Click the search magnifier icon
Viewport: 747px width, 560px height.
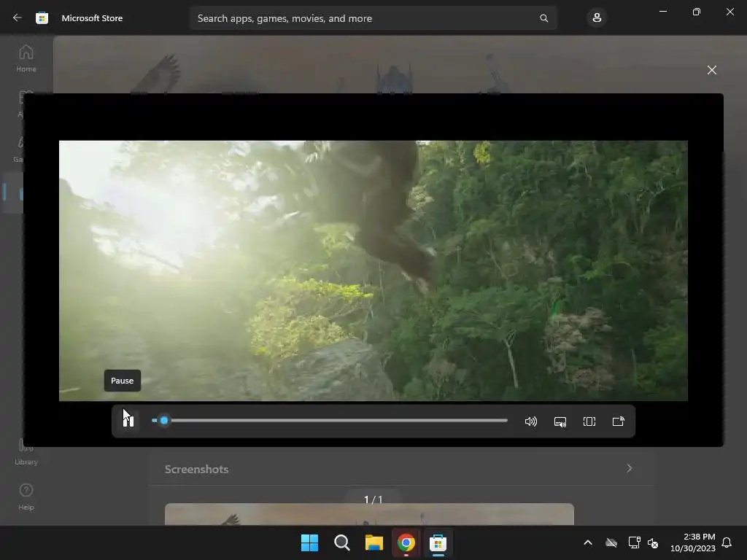[x=543, y=18]
